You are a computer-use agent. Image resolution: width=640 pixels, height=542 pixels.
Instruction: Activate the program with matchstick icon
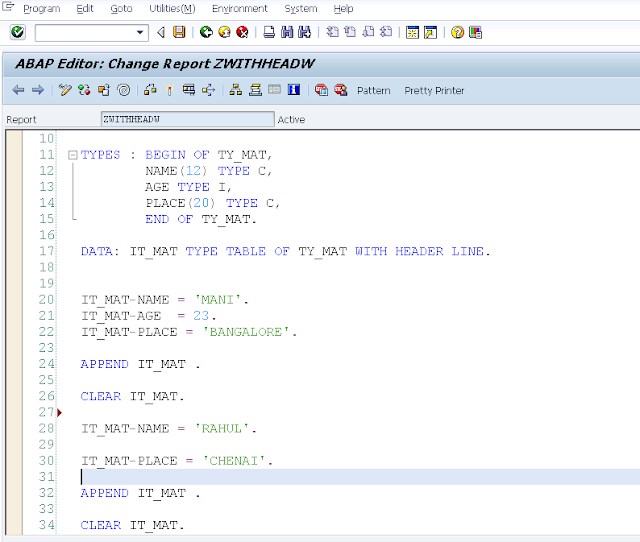[x=169, y=90]
